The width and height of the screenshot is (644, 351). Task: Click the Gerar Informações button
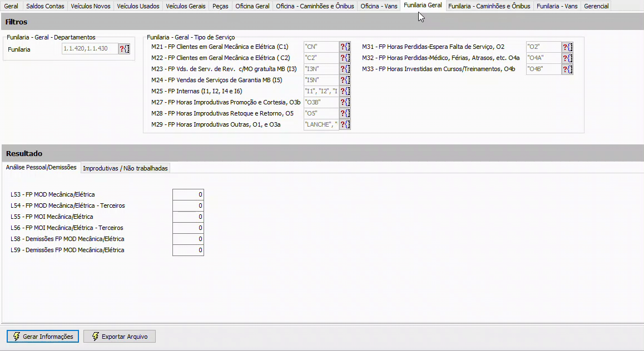click(x=43, y=336)
